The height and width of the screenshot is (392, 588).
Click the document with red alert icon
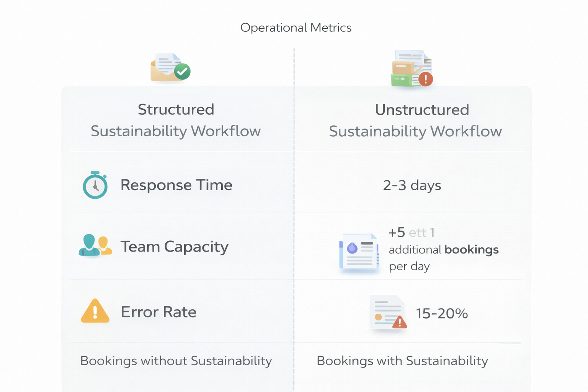tap(387, 312)
